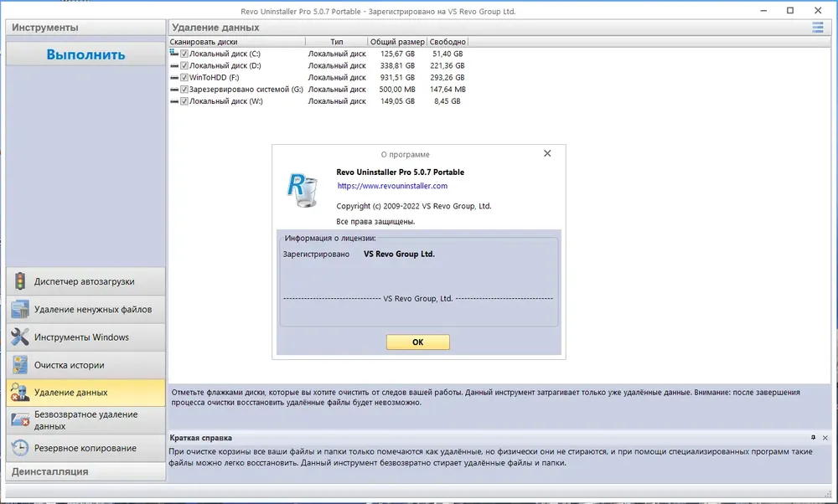Sort by Сканировать диски column header
The height and width of the screenshot is (504, 838).
[x=237, y=42]
